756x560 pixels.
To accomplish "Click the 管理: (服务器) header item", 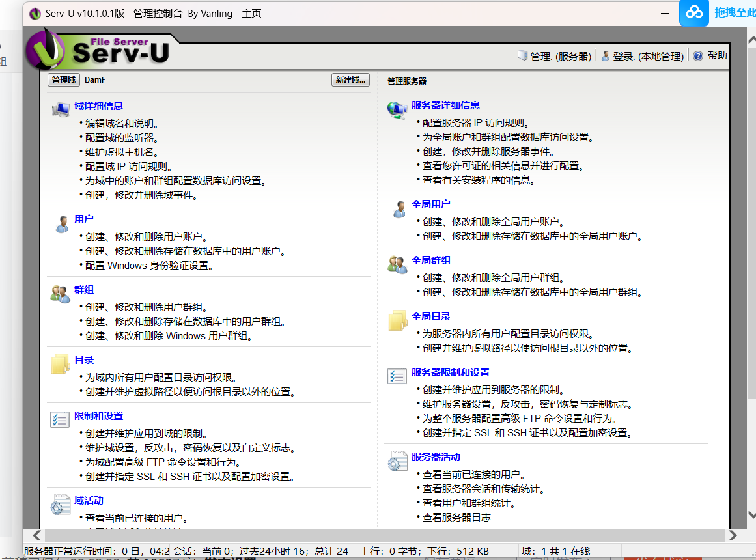I will tap(554, 56).
